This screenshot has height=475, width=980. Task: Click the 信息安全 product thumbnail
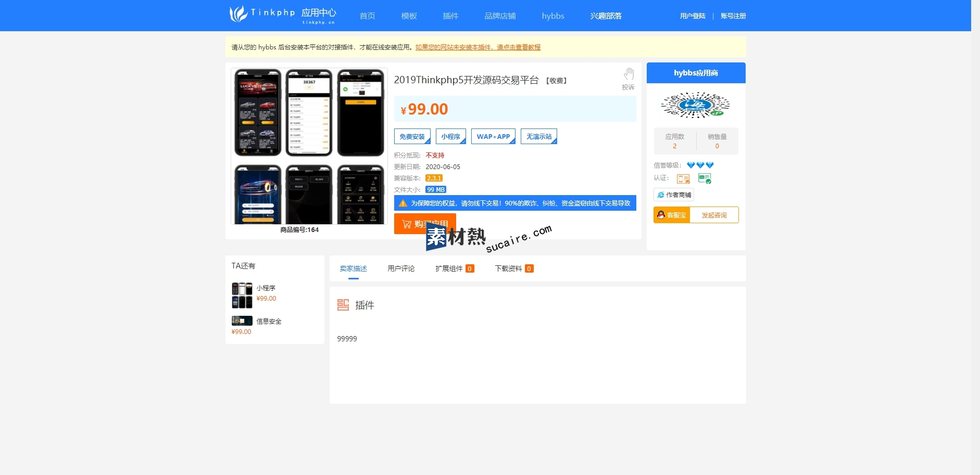242,320
